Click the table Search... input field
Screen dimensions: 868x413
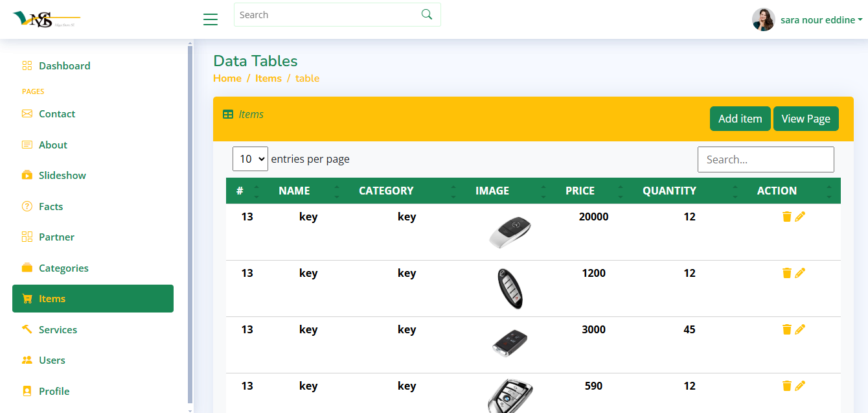pyautogui.click(x=765, y=159)
